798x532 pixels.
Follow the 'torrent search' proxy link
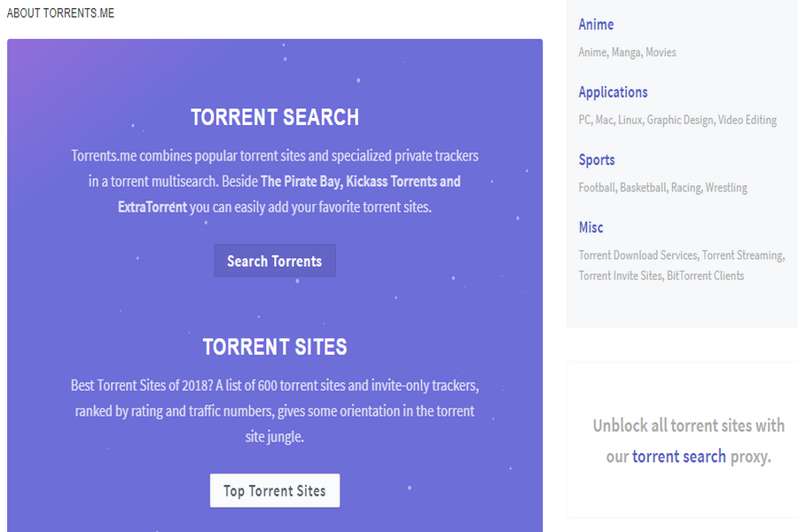point(679,456)
